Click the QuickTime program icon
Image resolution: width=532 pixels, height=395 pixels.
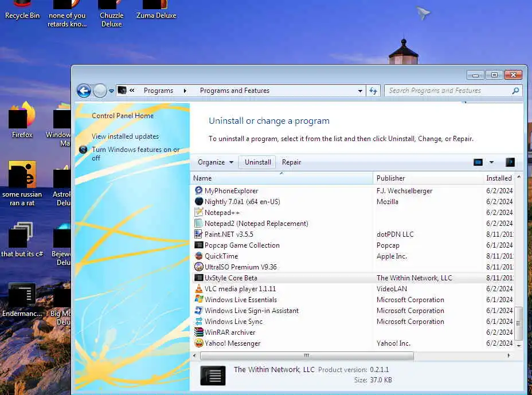tap(198, 256)
